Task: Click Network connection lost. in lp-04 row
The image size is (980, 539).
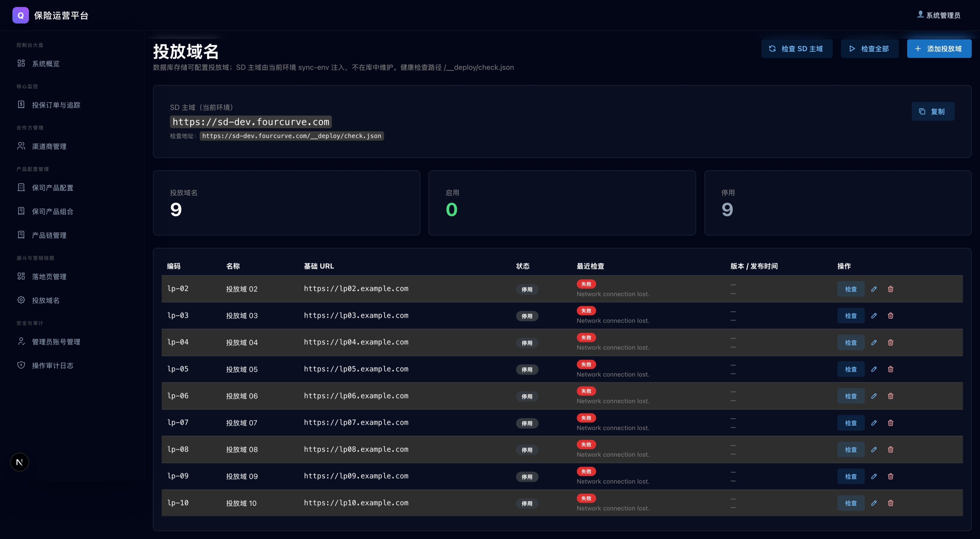Action: pyautogui.click(x=613, y=348)
